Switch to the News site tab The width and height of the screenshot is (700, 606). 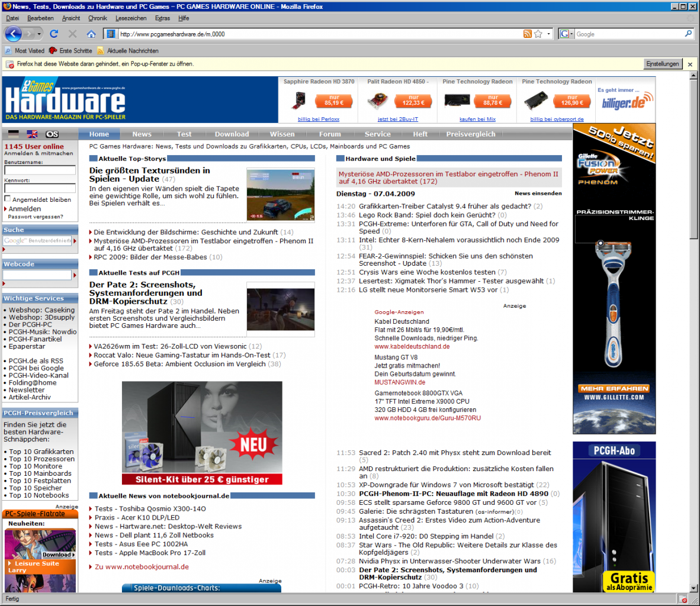142,134
